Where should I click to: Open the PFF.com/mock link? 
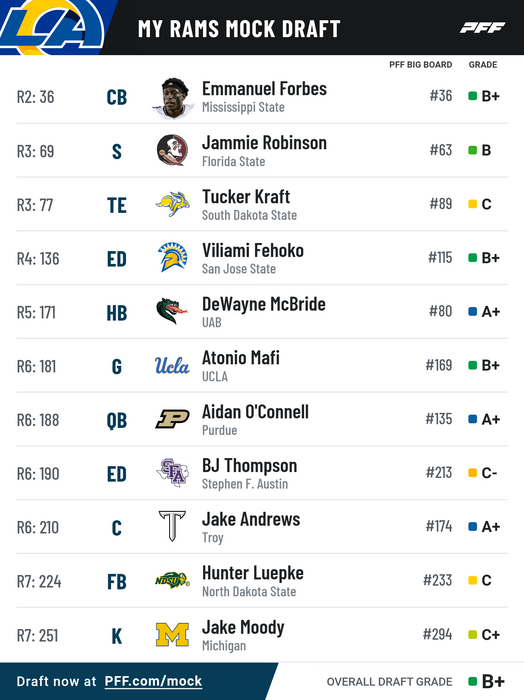[x=153, y=681]
